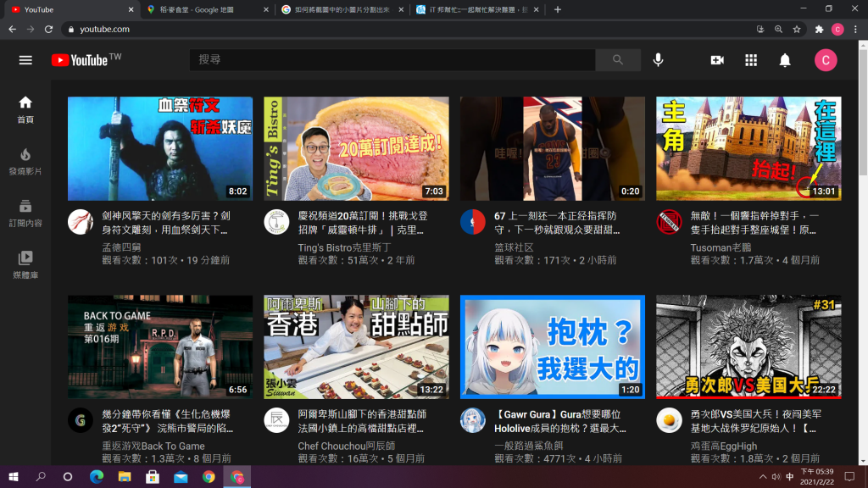Open channel link 重返游戏Back To Game
This screenshot has height=488, width=868.
[153, 446]
